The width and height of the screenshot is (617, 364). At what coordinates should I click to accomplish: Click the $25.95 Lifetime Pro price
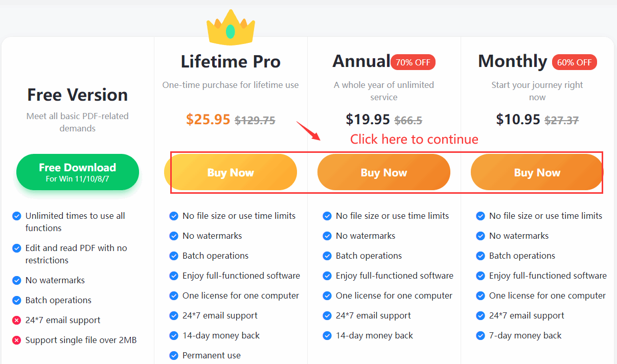[208, 120]
